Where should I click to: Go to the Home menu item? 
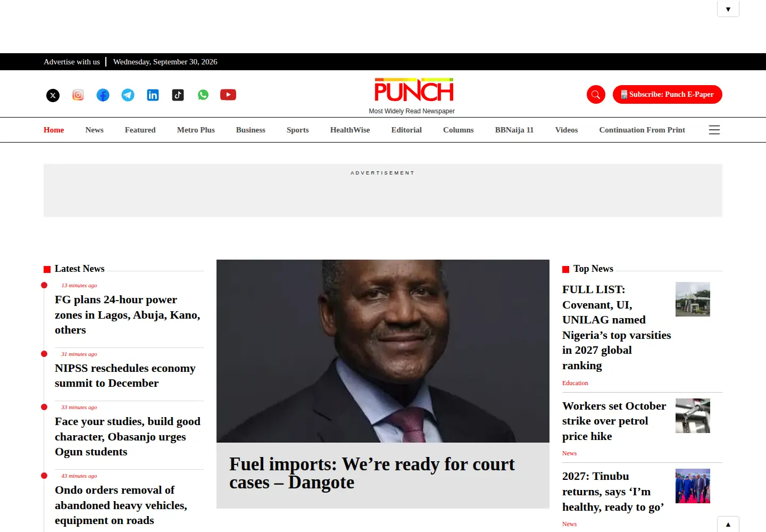click(x=54, y=130)
